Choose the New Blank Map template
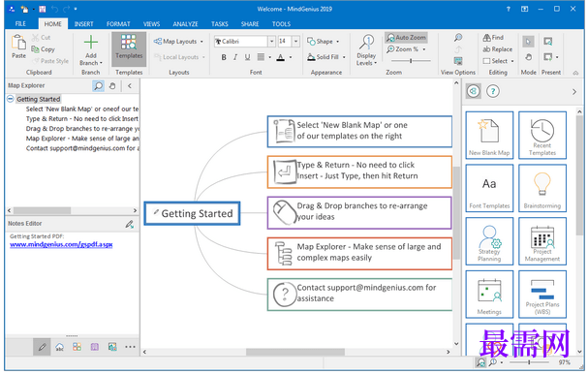 [489, 136]
